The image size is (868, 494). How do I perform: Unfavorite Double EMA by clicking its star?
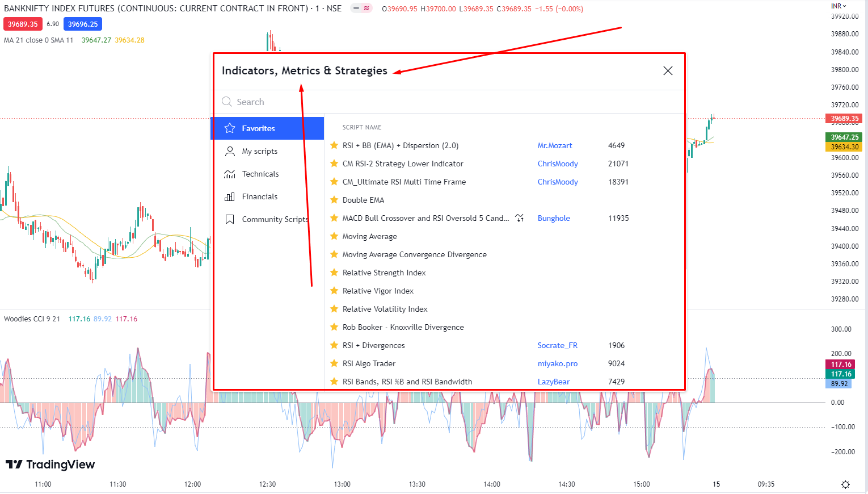pyautogui.click(x=334, y=199)
